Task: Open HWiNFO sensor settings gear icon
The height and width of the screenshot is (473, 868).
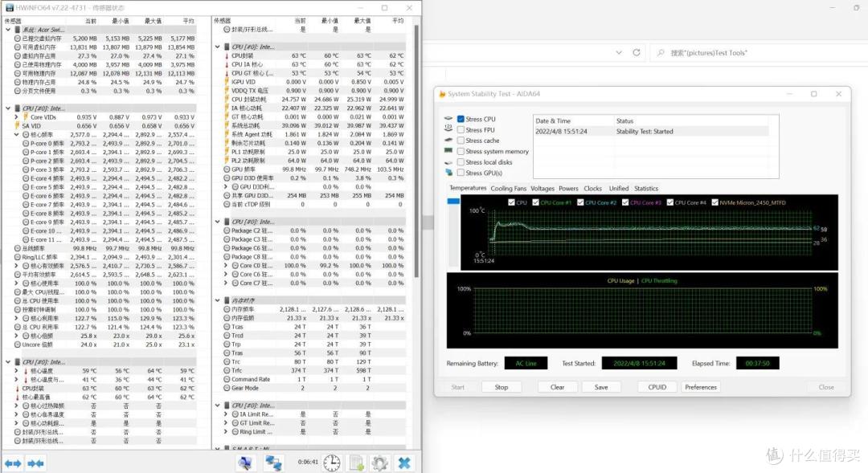Action: [x=379, y=463]
